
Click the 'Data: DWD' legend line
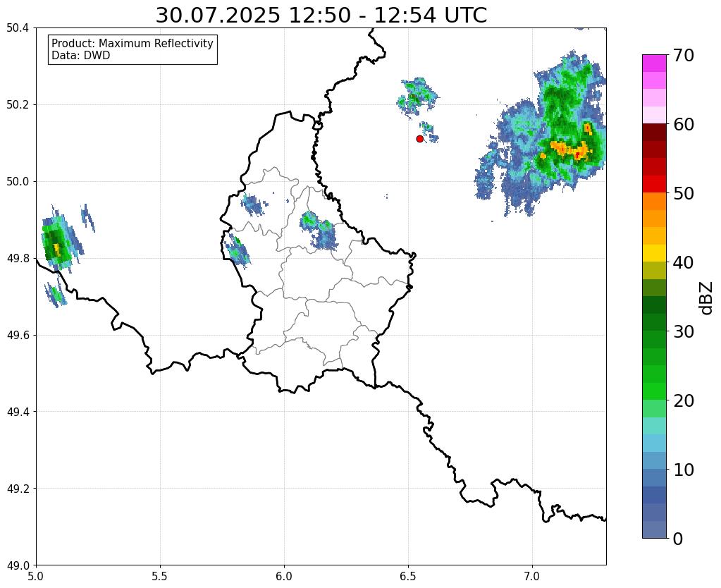coord(81,56)
